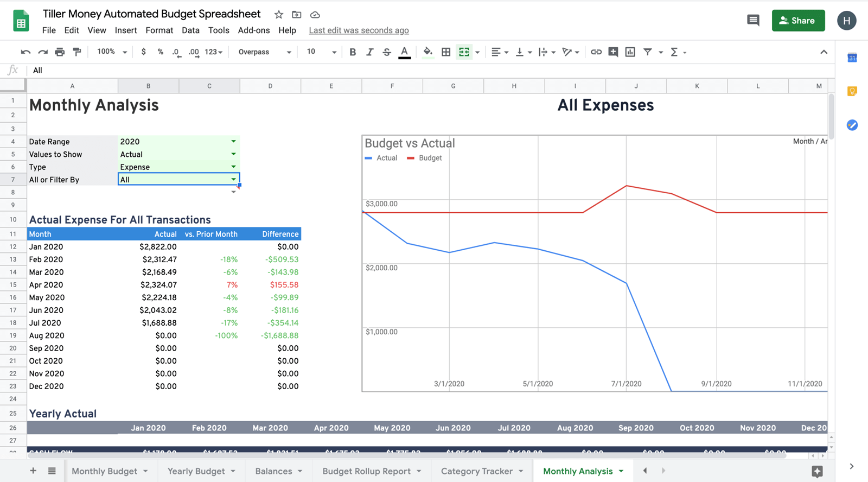Viewport: 868px width, 482px height.
Task: Open the account avatar H
Action: point(846,21)
